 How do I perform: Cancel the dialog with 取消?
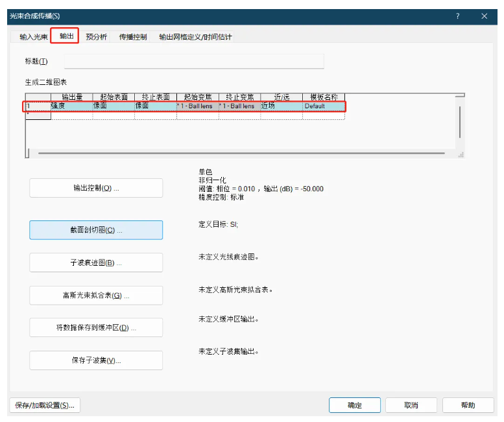411,405
